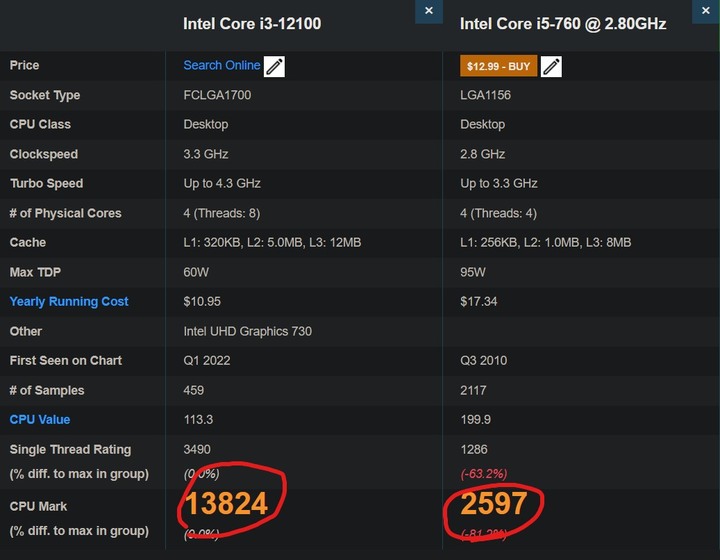Open CPU Value link
Viewport: 720px width, 560px height.
point(40,420)
